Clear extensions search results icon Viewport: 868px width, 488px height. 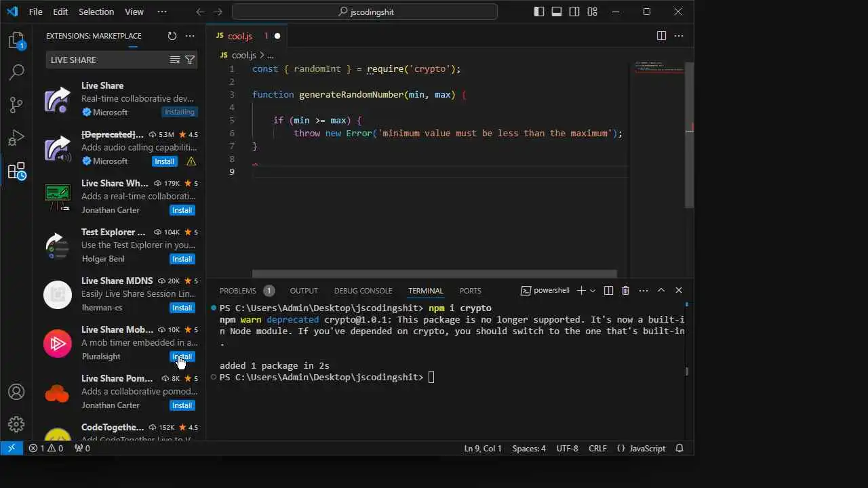(x=174, y=60)
